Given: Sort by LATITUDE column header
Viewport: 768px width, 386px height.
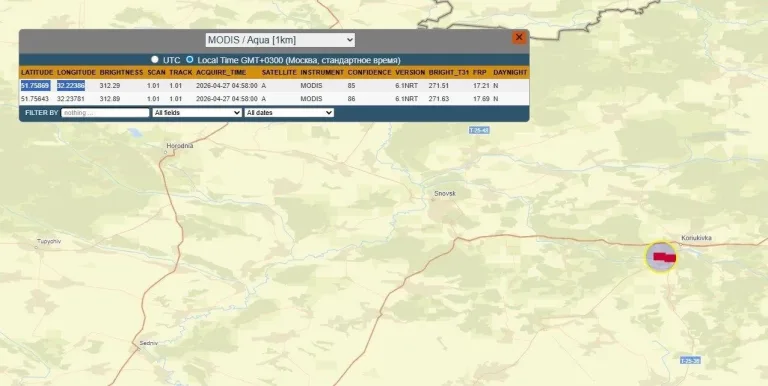Looking at the screenshot, I should (37, 72).
